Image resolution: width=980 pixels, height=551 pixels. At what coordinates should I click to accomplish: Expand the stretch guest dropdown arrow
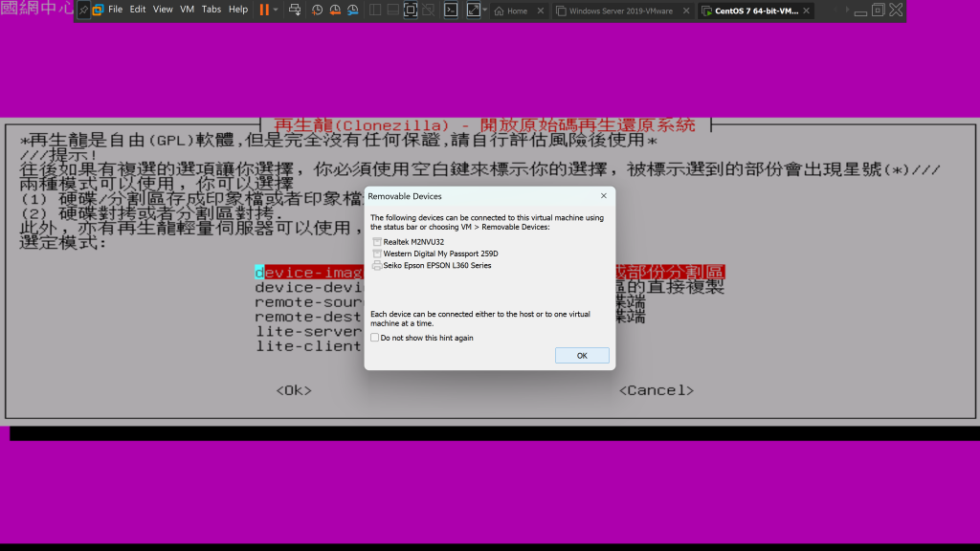coord(484,10)
